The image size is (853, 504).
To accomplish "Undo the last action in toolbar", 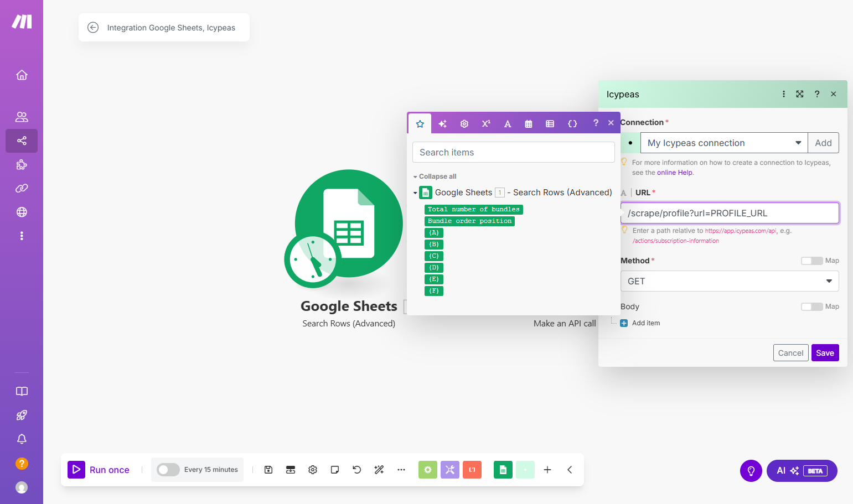I will coord(357,470).
